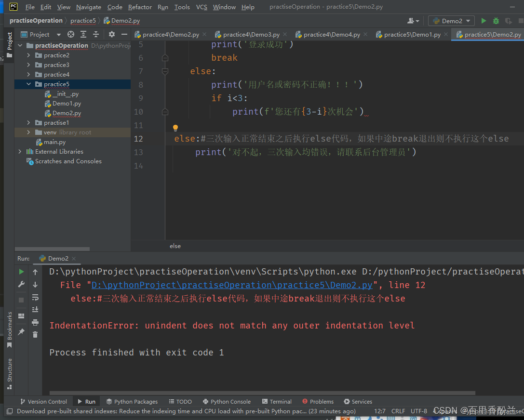Toggle scroll to end in Run console
The image size is (524, 420).
(35, 310)
